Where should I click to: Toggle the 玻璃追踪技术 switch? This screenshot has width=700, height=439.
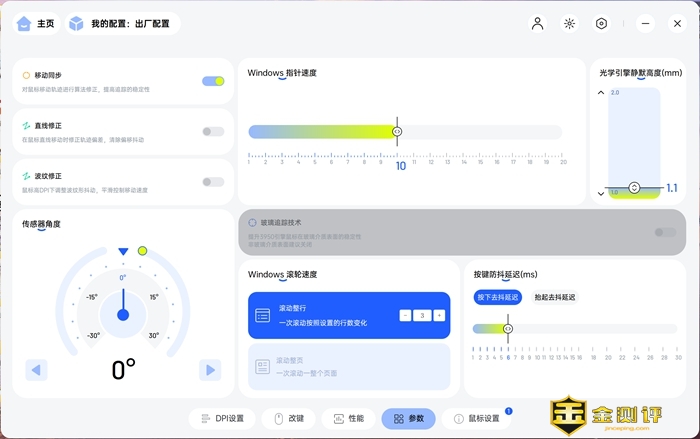coord(664,232)
